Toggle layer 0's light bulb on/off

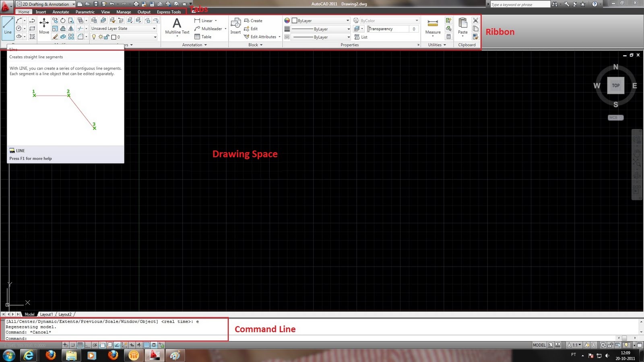93,37
